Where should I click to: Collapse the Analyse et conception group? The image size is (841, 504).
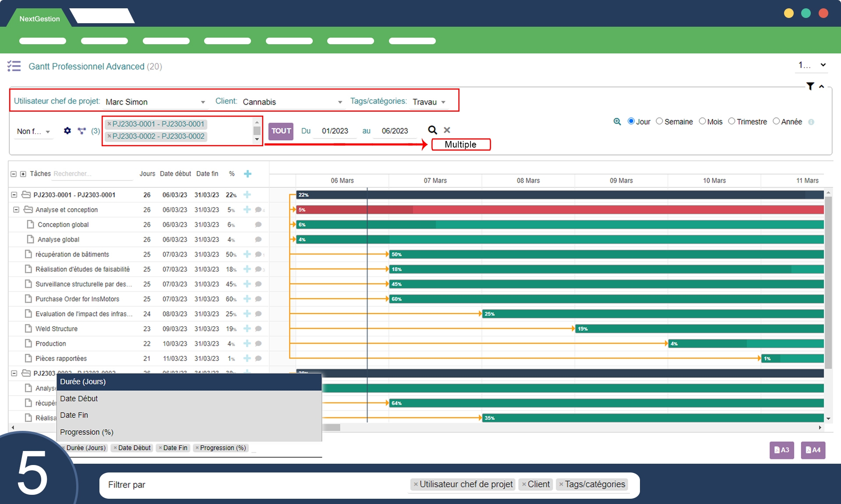coord(16,210)
